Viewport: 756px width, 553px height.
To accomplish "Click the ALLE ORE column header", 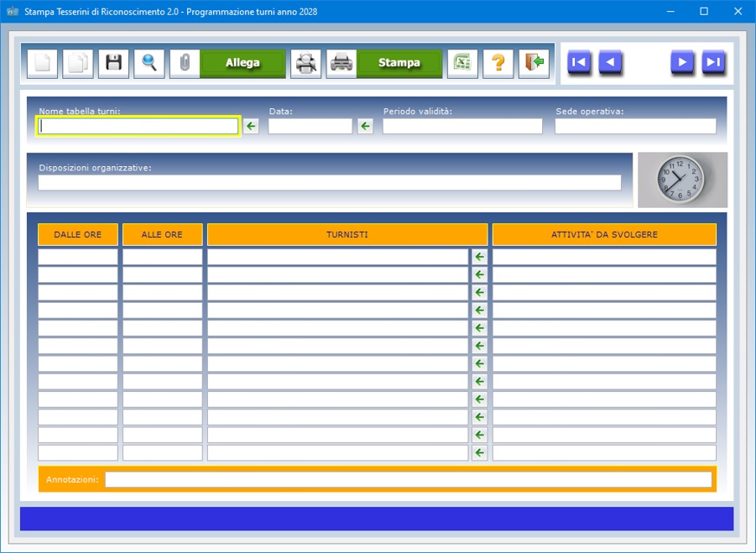I will (x=163, y=235).
